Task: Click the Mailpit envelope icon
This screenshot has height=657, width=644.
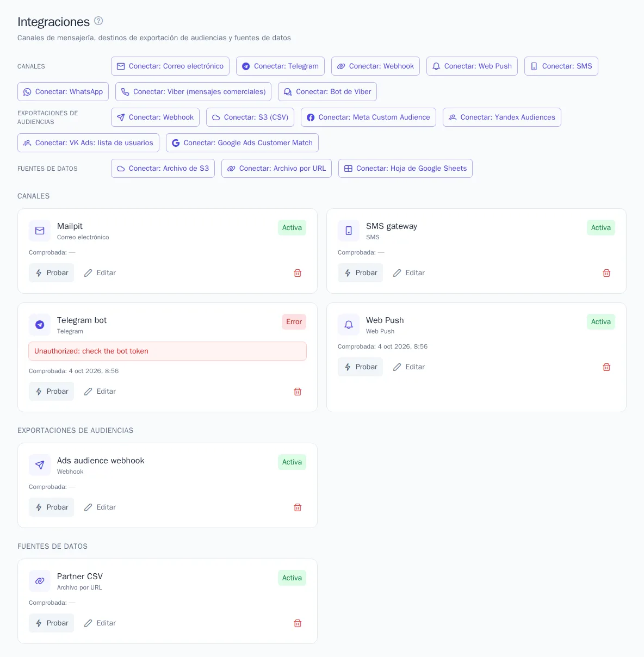Action: (x=40, y=231)
